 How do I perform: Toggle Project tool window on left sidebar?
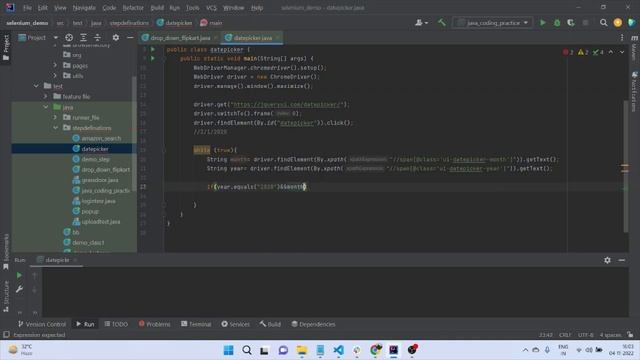(6, 48)
